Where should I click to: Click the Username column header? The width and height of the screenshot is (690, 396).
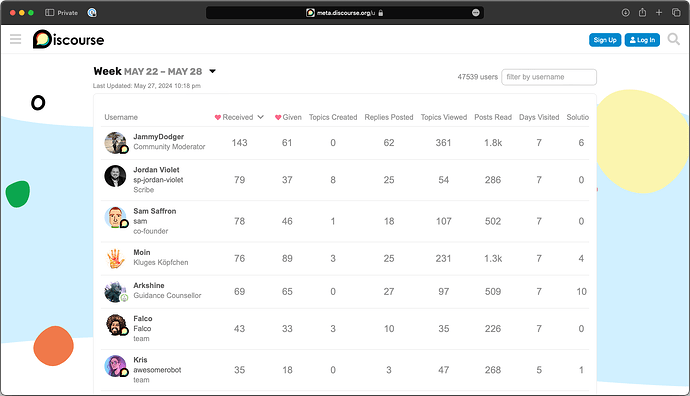[121, 117]
